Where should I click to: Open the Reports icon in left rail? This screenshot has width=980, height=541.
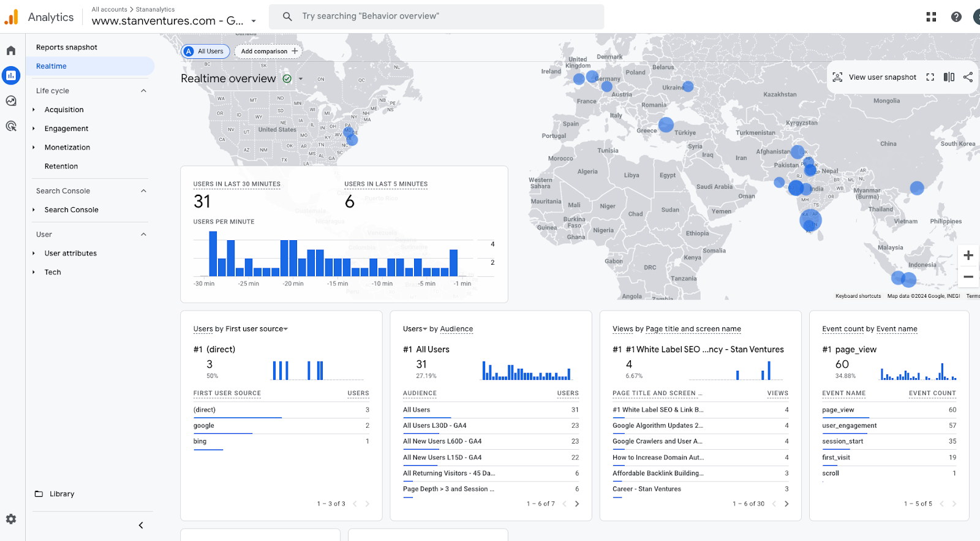pos(11,75)
